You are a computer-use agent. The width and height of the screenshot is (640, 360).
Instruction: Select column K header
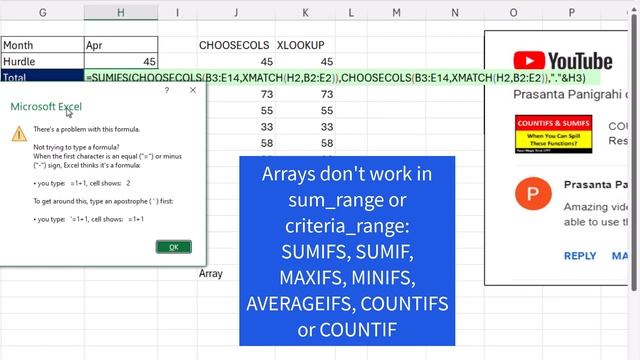click(305, 13)
